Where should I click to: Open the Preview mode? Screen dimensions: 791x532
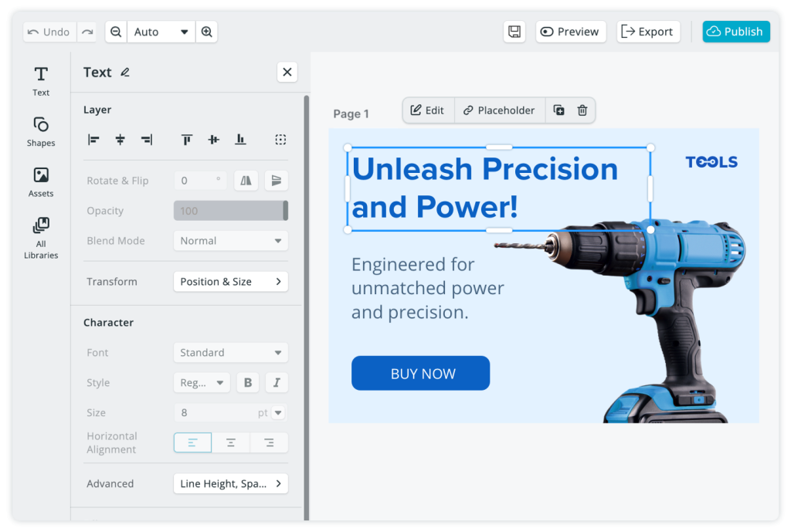[x=571, y=32]
